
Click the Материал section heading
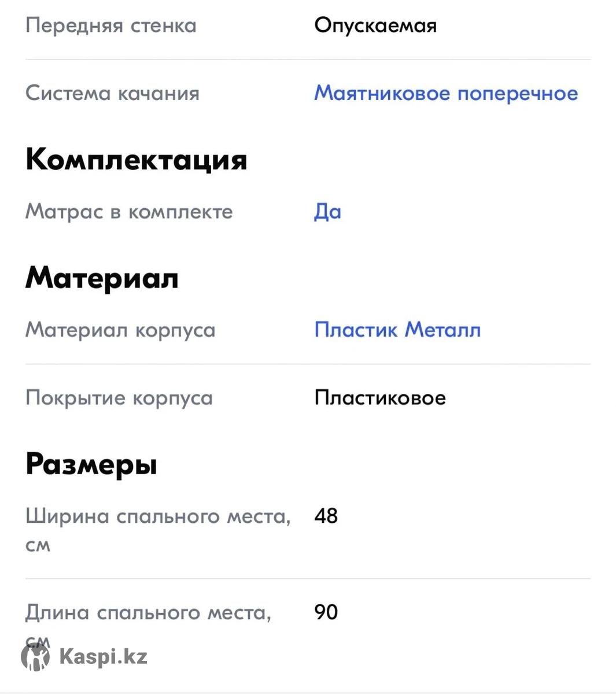102,278
